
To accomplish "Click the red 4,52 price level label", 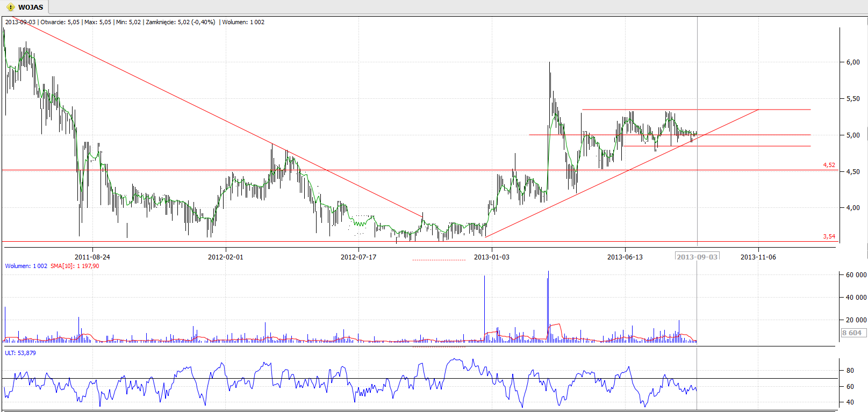I will point(829,165).
